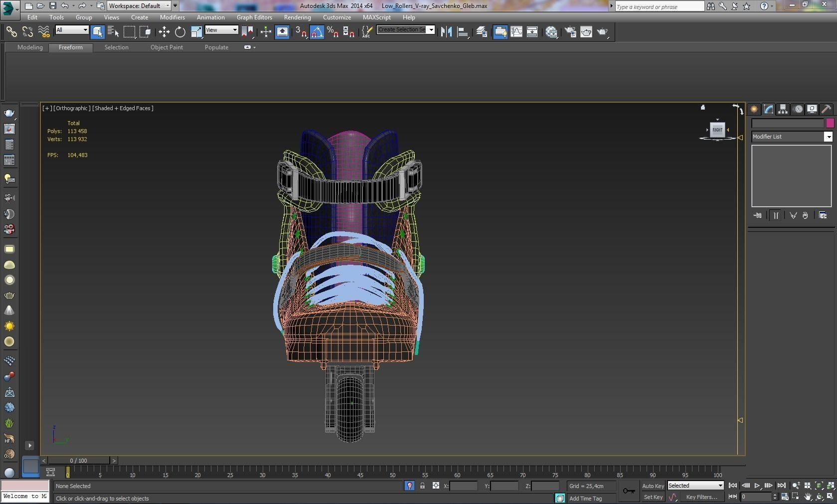Open the Modifiers menu
The height and width of the screenshot is (504, 837).
click(x=172, y=17)
